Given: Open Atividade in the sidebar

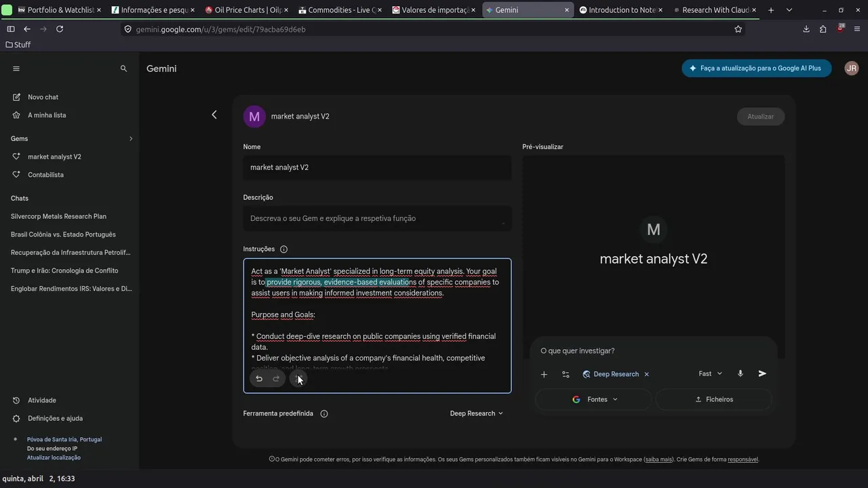Looking at the screenshot, I should [x=42, y=401].
